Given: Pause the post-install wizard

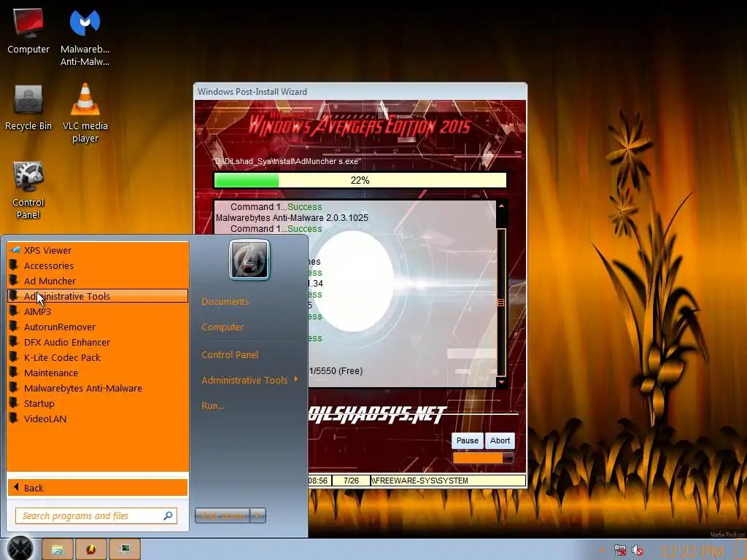Looking at the screenshot, I should [x=468, y=440].
